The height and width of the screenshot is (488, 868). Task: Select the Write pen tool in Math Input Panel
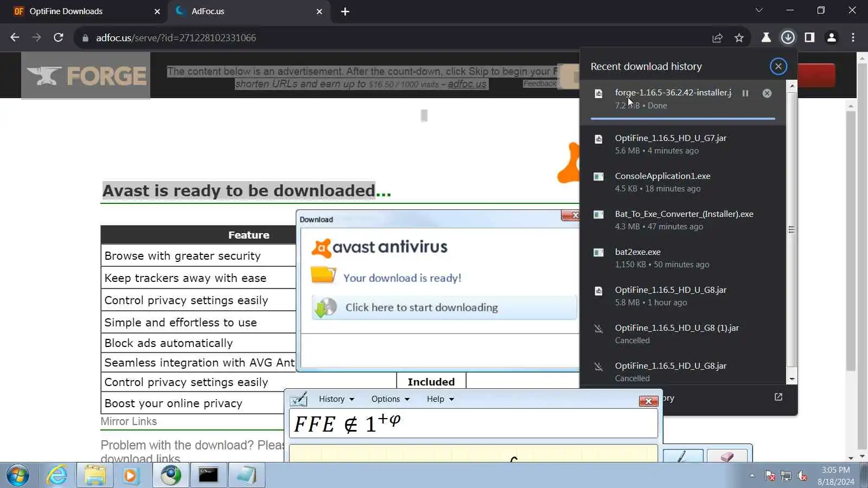point(683,456)
